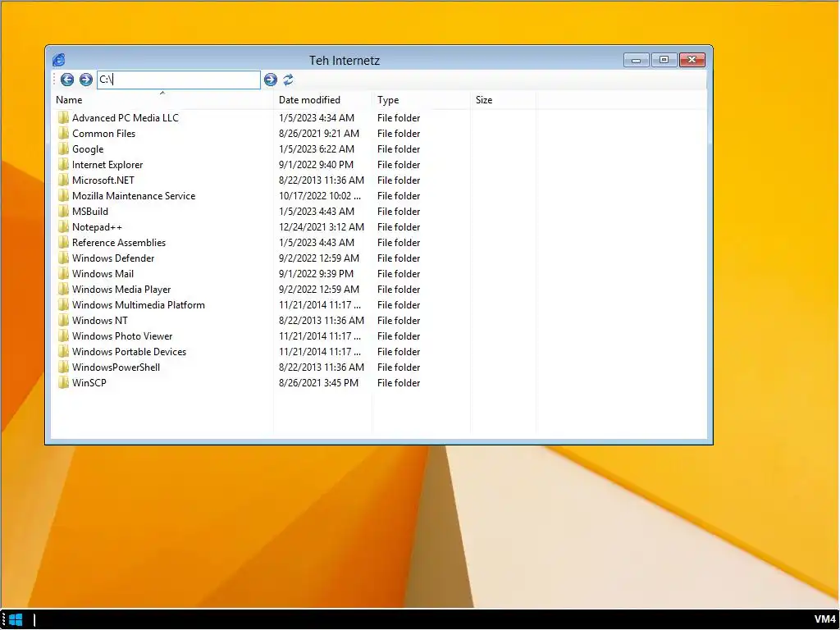This screenshot has height=630, width=840.
Task: Click the Refresh icon in toolbar
Action: coord(288,80)
